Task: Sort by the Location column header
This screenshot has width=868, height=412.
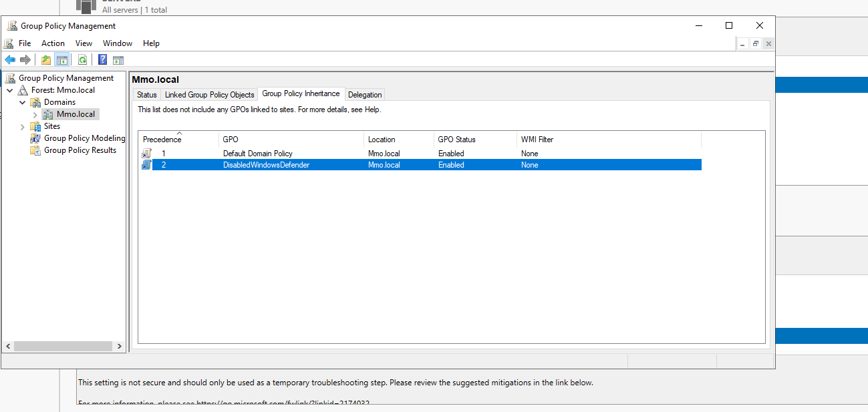Action: coord(399,140)
